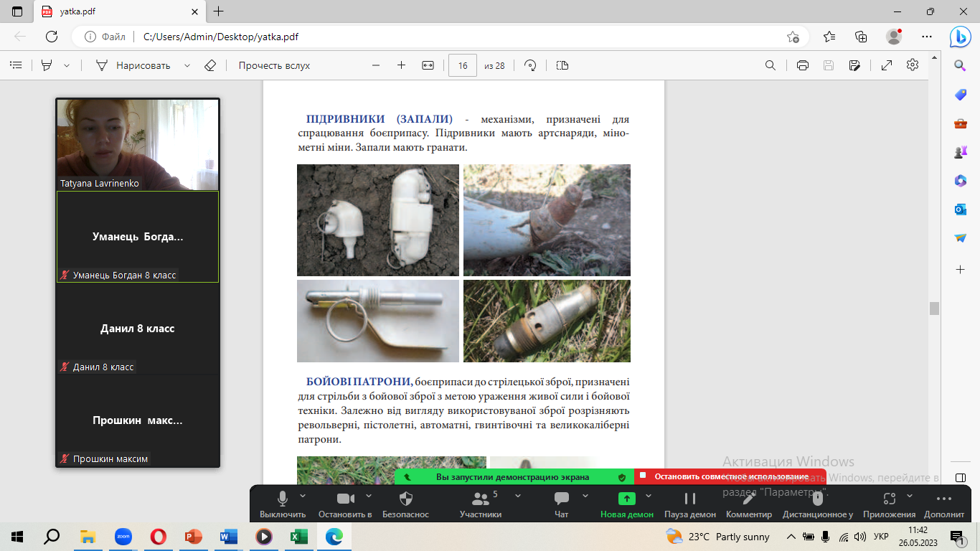Add a sidebar app with plus
This screenshot has width=980, height=551.
(961, 269)
